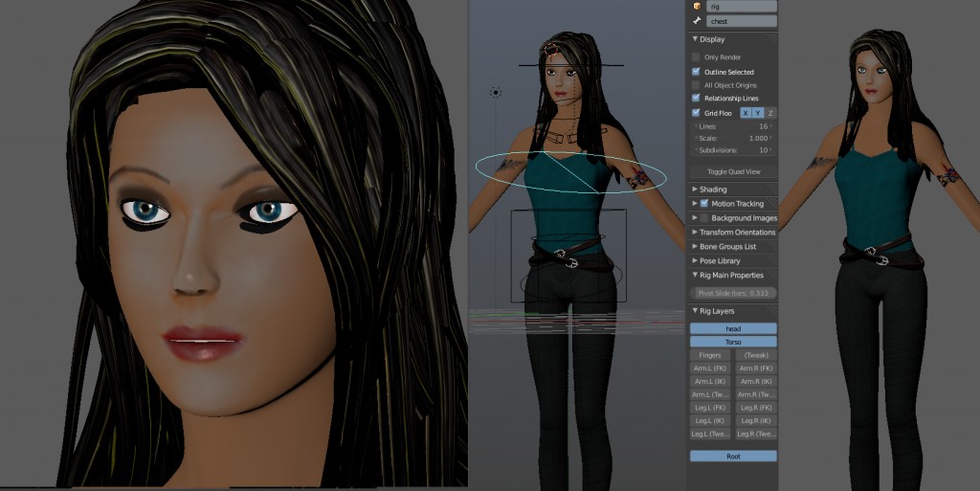Toggle the Torso rig layer
This screenshot has width=980, height=491.
[x=734, y=342]
